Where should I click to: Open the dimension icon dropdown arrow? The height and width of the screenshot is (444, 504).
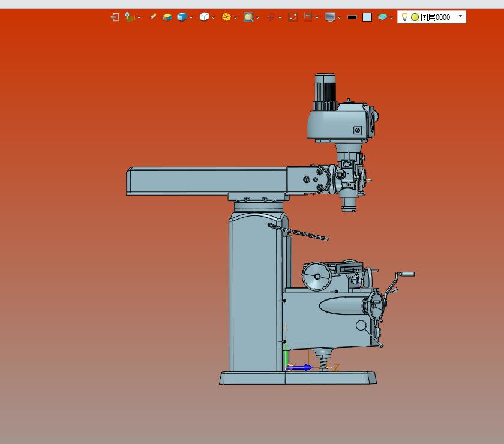coord(317,17)
